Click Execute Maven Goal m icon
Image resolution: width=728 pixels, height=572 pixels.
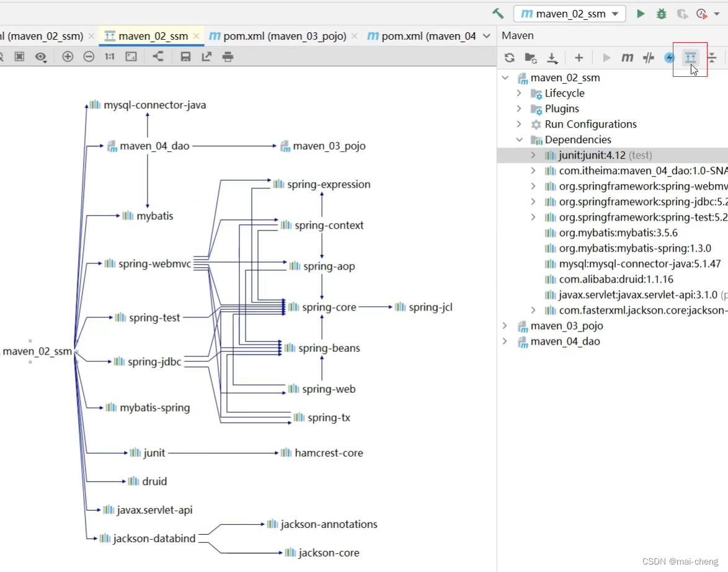pyautogui.click(x=628, y=58)
